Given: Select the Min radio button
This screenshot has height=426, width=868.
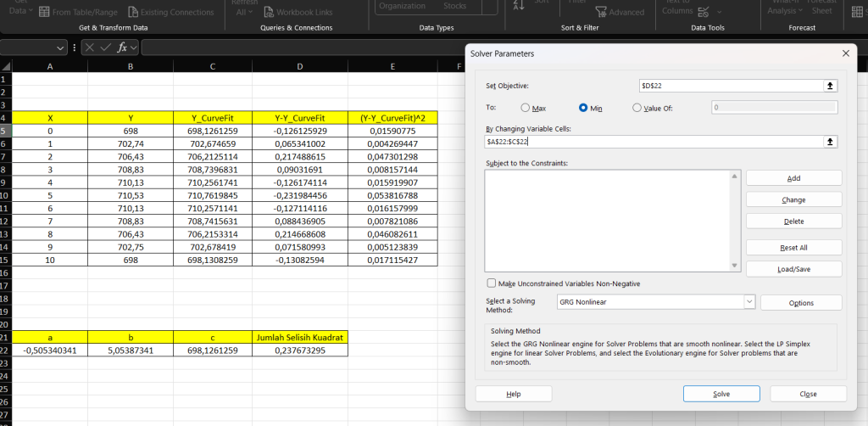Looking at the screenshot, I should point(583,108).
